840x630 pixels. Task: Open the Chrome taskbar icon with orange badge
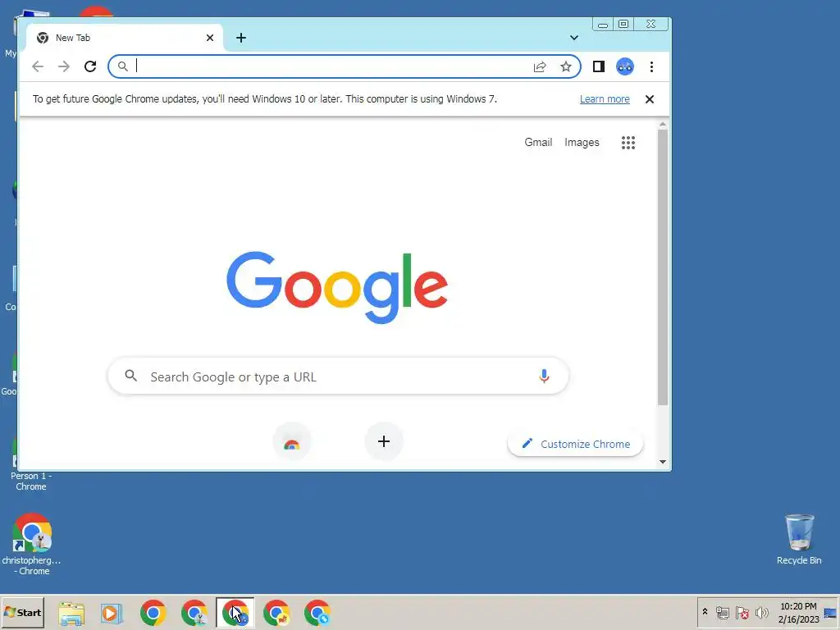pos(276,613)
